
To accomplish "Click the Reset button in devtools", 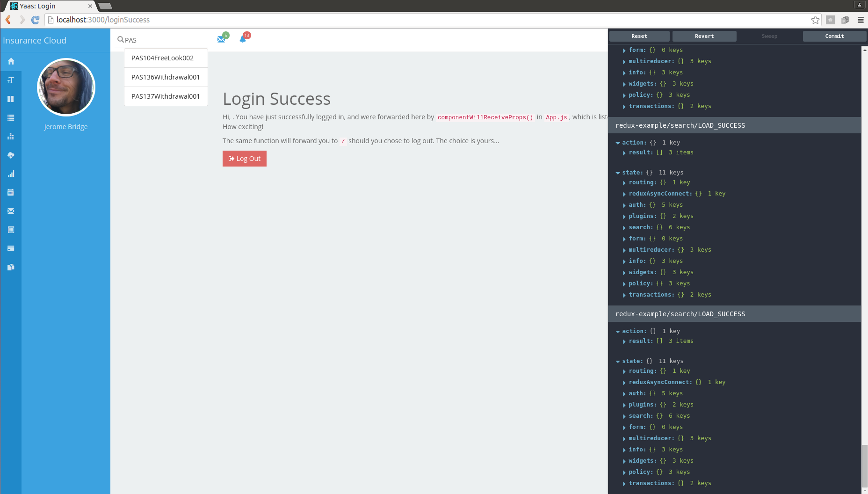I will [639, 36].
